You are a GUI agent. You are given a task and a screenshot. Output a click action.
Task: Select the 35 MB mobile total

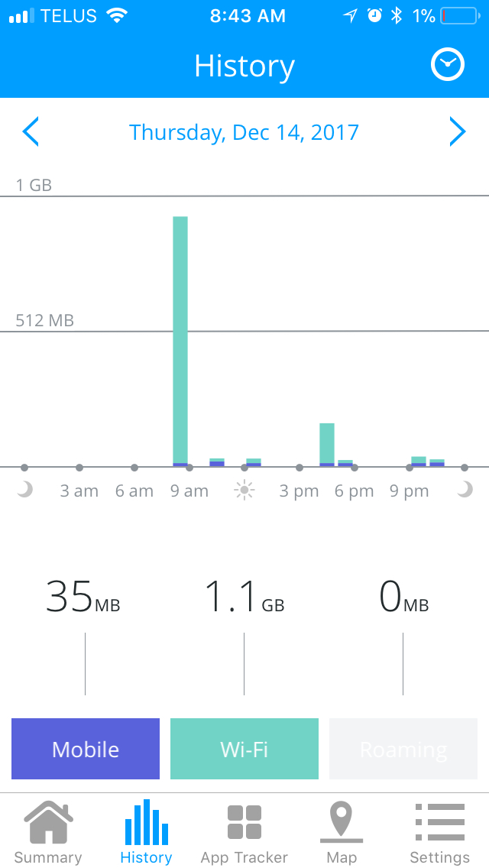coord(83,597)
